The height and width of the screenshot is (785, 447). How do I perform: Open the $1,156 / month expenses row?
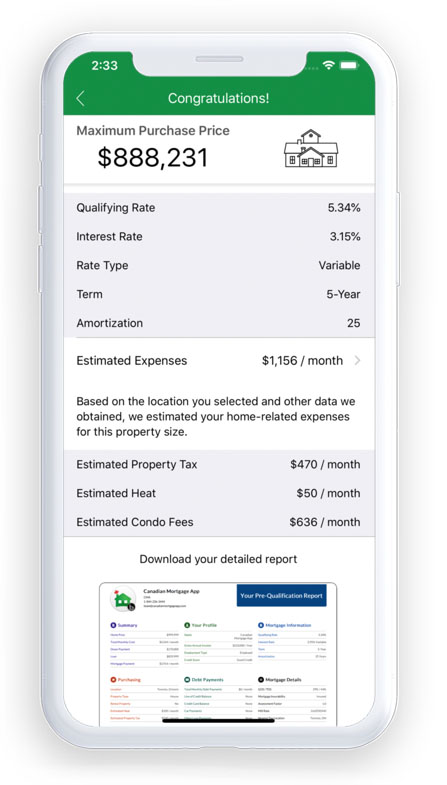[219, 360]
